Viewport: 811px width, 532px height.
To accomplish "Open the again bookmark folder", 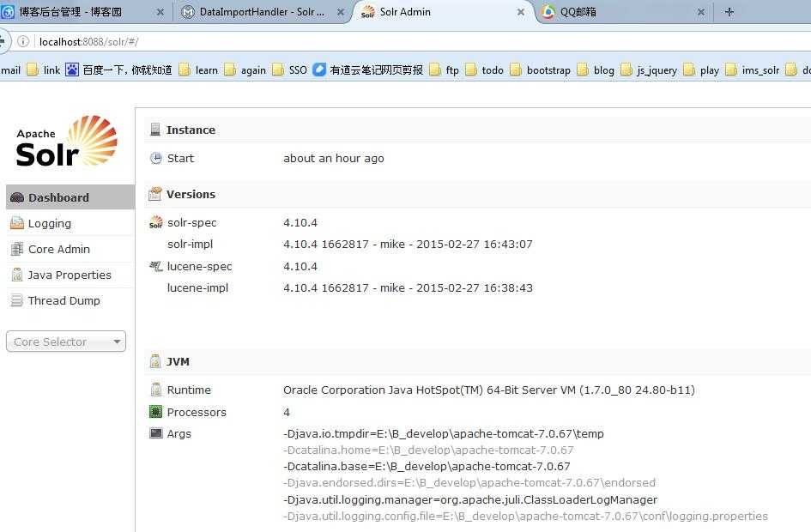I will [245, 70].
